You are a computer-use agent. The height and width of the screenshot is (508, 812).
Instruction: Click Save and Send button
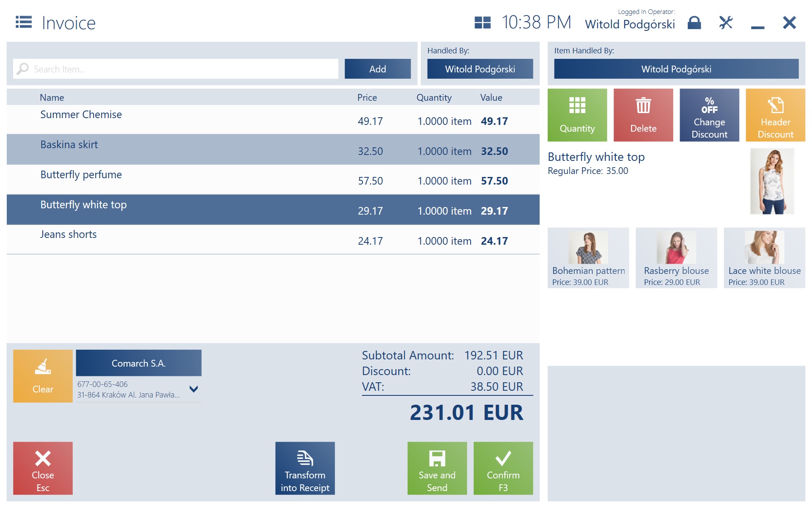437,468
